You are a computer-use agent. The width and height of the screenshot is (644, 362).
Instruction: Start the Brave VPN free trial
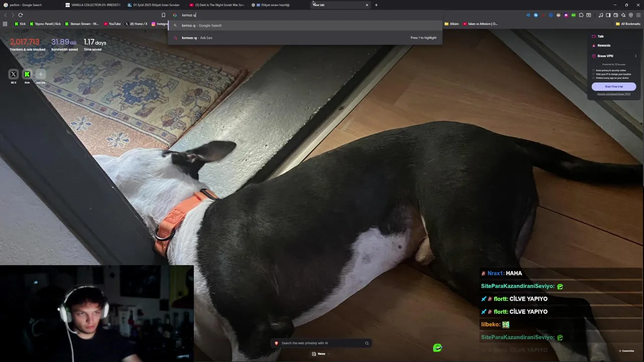pyautogui.click(x=614, y=86)
